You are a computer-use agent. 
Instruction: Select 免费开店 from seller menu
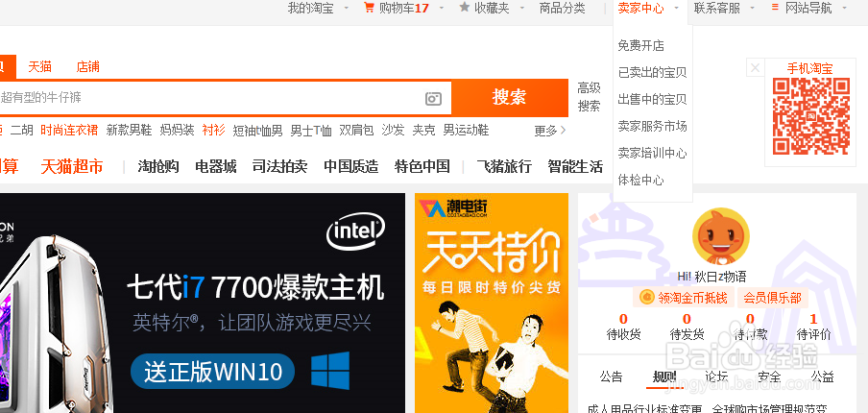click(x=641, y=46)
